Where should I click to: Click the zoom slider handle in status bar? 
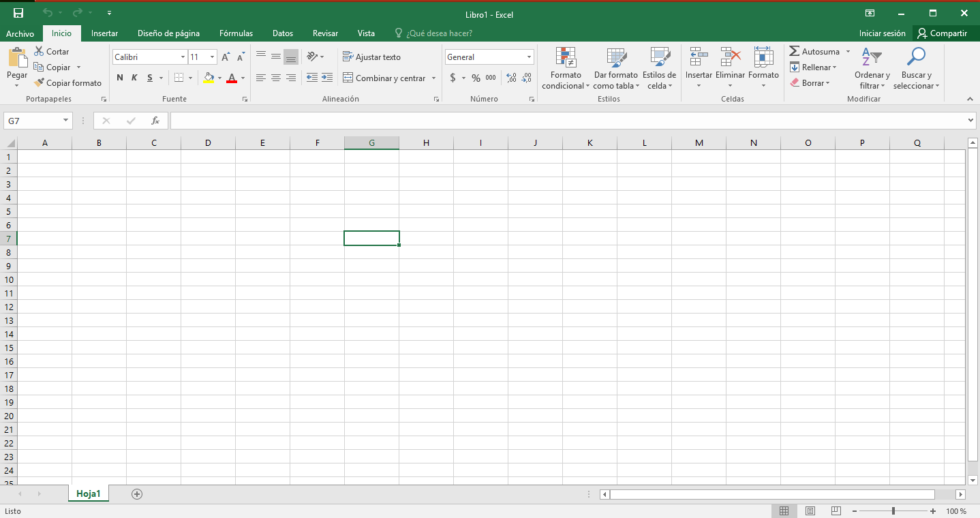(893, 511)
